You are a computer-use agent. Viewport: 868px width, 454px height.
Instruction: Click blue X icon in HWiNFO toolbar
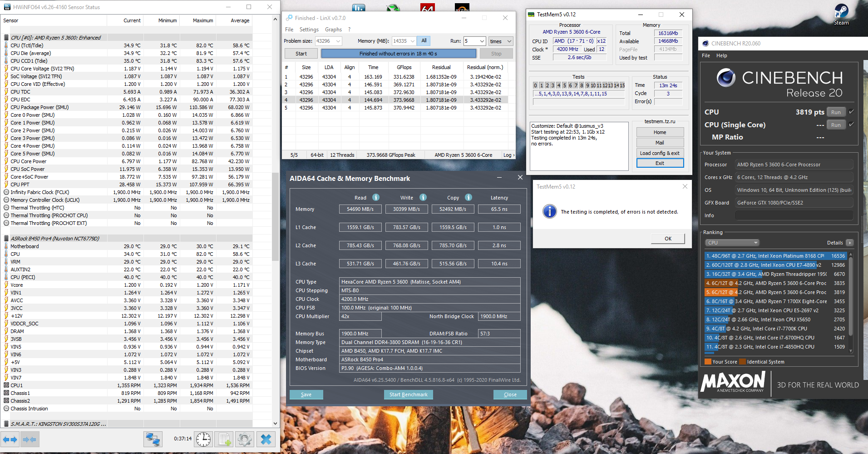266,439
